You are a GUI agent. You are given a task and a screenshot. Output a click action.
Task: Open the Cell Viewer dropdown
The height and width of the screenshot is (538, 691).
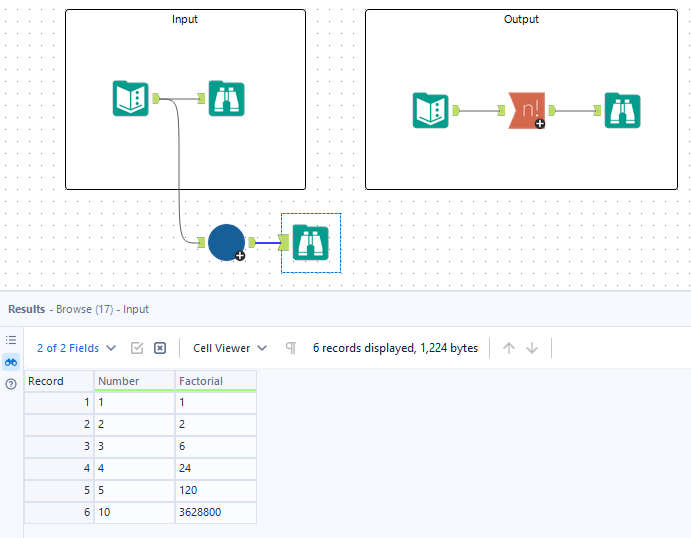click(230, 348)
